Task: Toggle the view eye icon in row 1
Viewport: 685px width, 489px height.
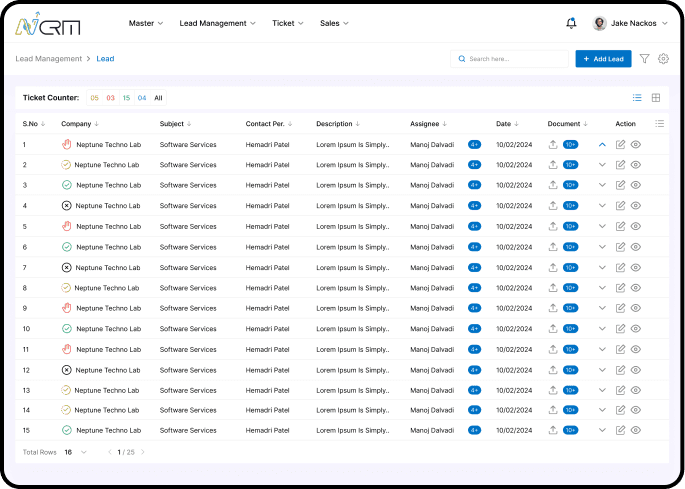Action: point(636,144)
